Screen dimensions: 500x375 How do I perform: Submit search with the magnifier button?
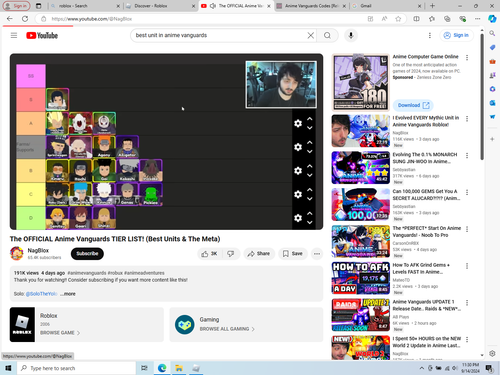tap(327, 35)
